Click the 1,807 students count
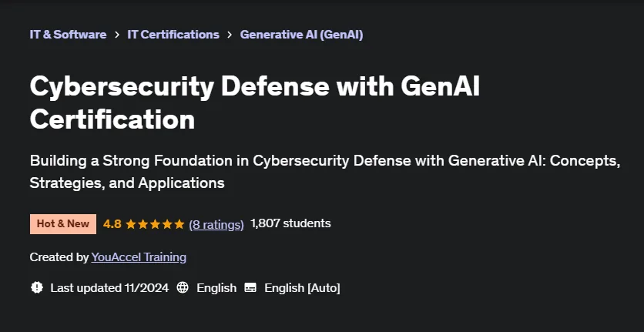This screenshot has height=332, width=644. (x=290, y=223)
